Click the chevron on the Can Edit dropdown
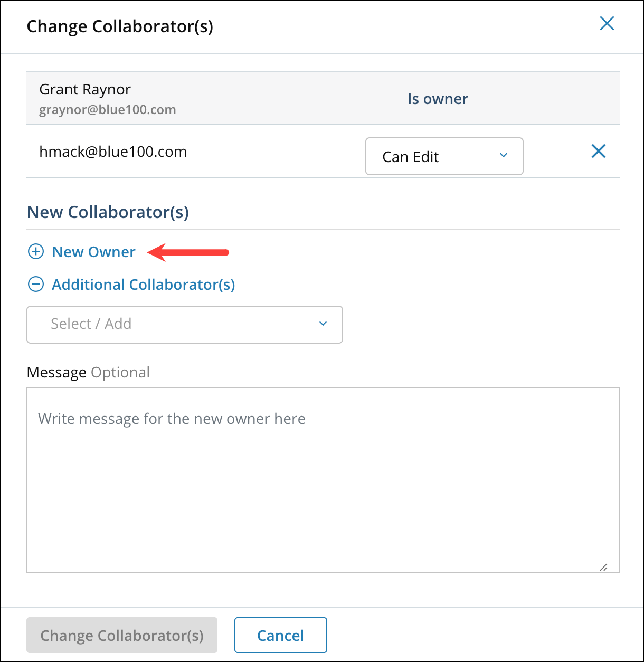 click(x=503, y=156)
